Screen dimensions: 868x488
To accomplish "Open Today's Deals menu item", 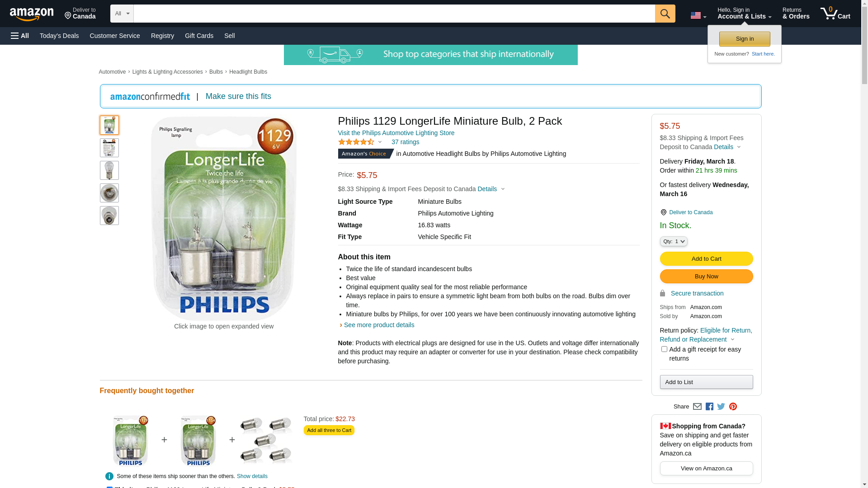I will tap(59, 36).
